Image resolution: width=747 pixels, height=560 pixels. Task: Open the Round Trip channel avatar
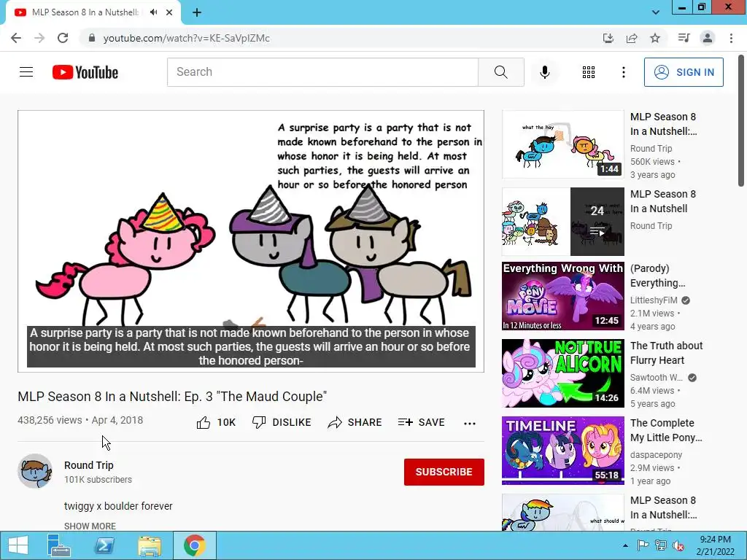coord(35,471)
